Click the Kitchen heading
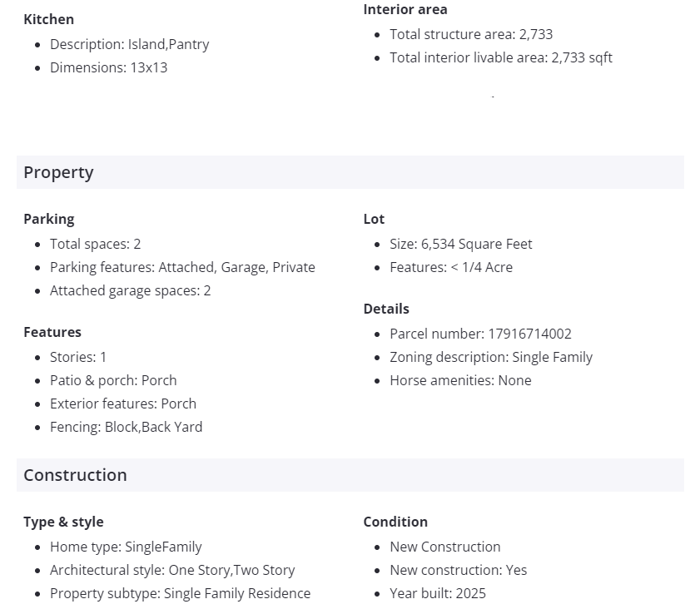Screen dimensions: 700x609 (x=48, y=19)
